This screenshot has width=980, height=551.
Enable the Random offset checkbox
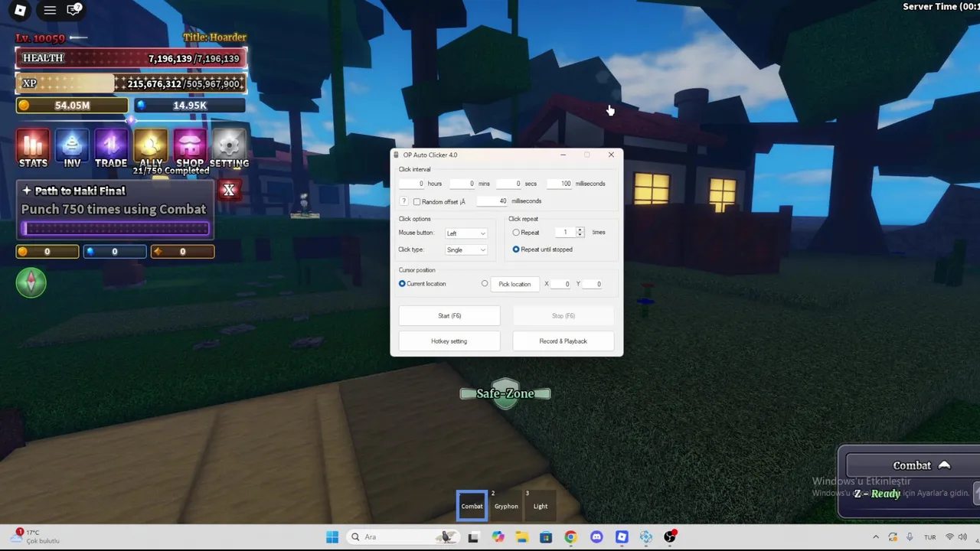pos(416,202)
